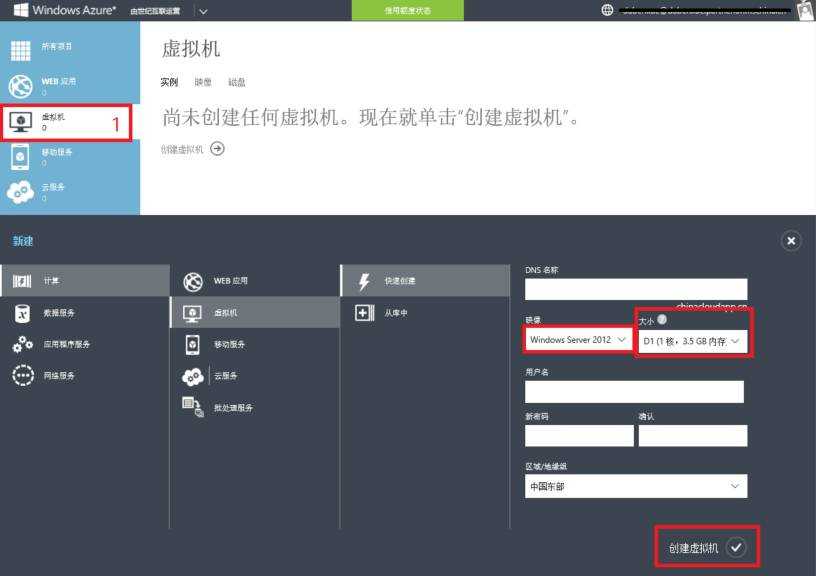Select 数据服务 database icon

[22, 313]
